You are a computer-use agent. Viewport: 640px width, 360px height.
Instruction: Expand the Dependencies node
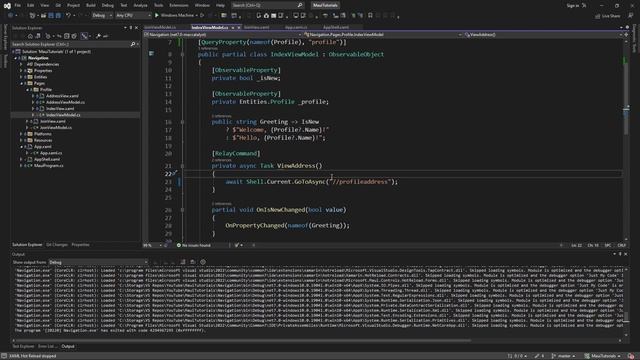[x=22, y=64]
